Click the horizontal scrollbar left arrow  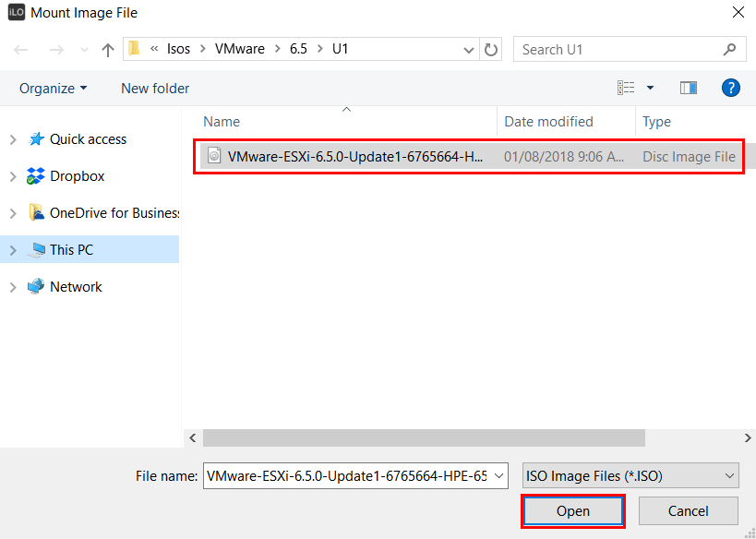(193, 437)
